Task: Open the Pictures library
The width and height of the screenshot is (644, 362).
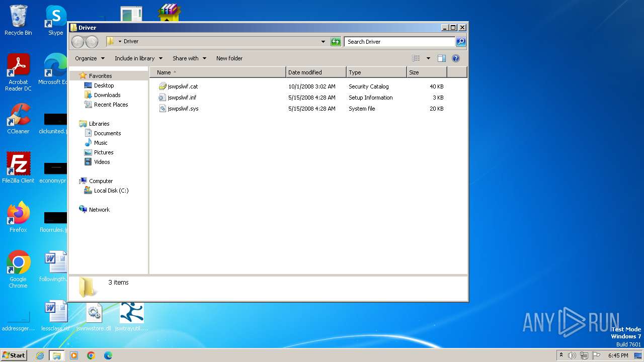Action: click(x=103, y=152)
